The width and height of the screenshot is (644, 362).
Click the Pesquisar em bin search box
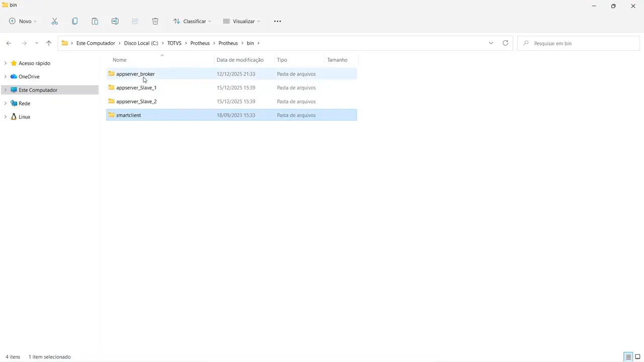(579, 43)
